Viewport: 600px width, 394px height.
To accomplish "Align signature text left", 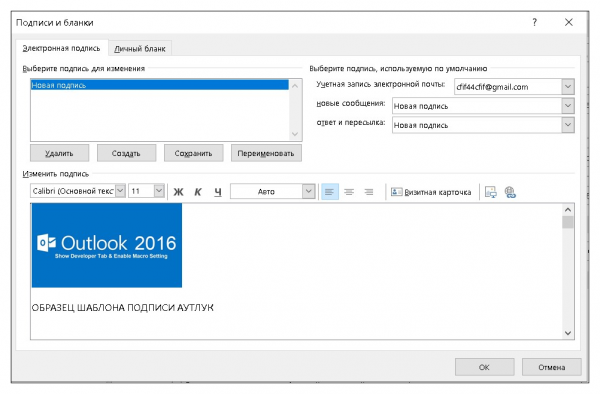I will [329, 192].
